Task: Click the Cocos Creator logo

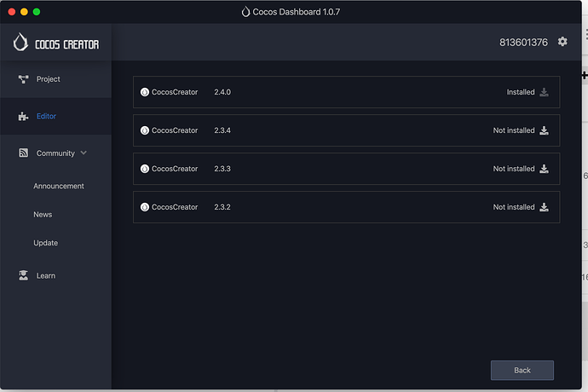Action: point(55,43)
